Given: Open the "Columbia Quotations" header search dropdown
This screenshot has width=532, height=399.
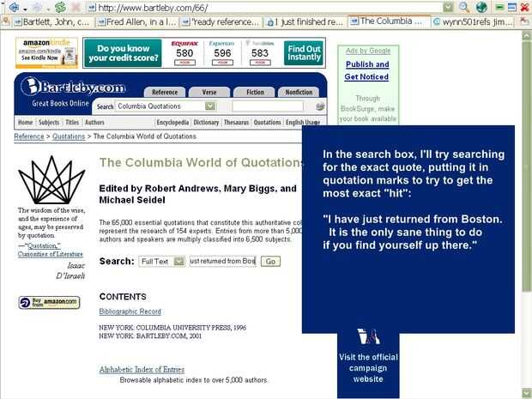Looking at the screenshot, I should 166,106.
